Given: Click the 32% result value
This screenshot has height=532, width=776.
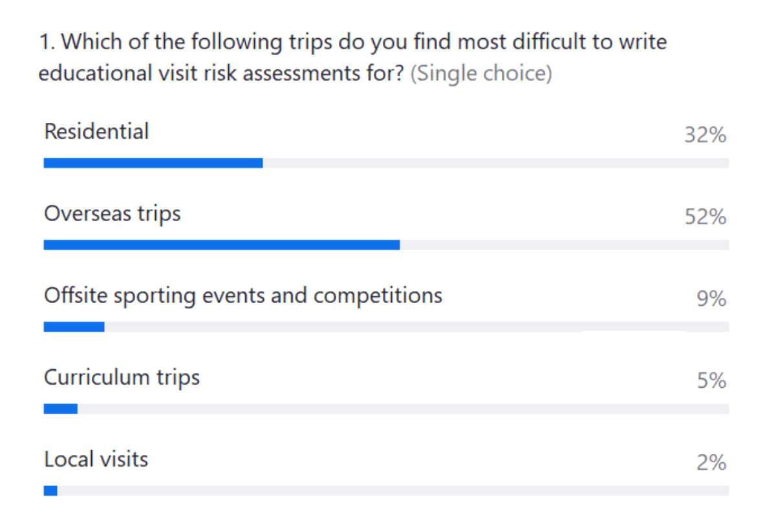Looking at the screenshot, I should click(706, 136).
